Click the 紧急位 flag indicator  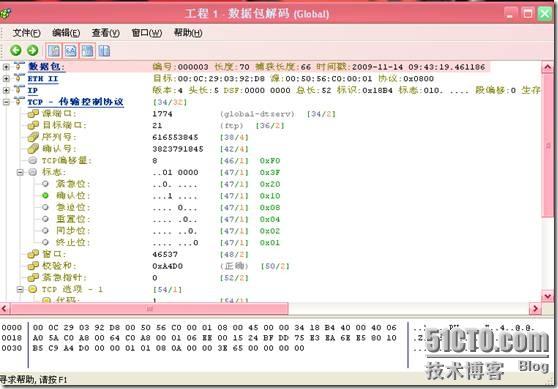[x=45, y=184]
